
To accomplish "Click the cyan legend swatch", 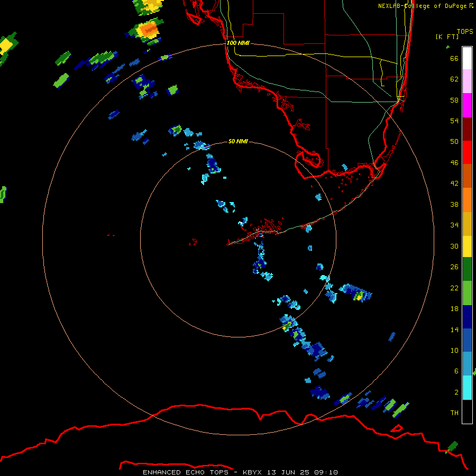I will pos(467,388).
